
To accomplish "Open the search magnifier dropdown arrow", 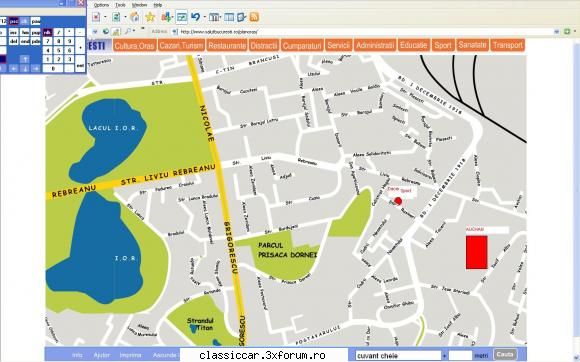I will coord(134,30).
